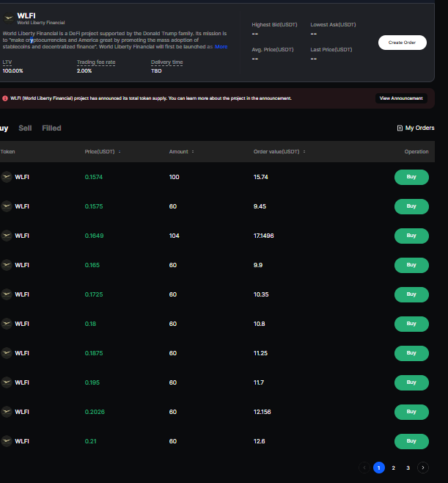Click price value 0.1649
The width and height of the screenshot is (448, 483).
94,236
